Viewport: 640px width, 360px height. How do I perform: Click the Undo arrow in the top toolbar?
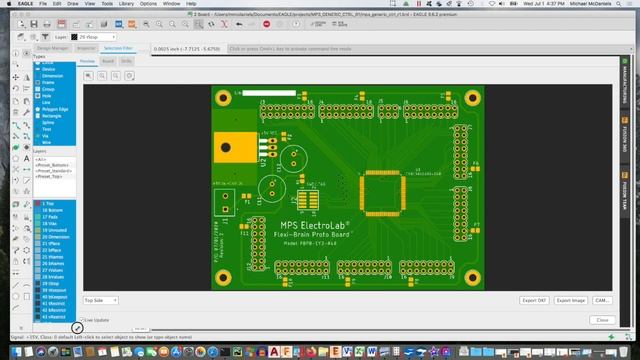pos(239,24)
